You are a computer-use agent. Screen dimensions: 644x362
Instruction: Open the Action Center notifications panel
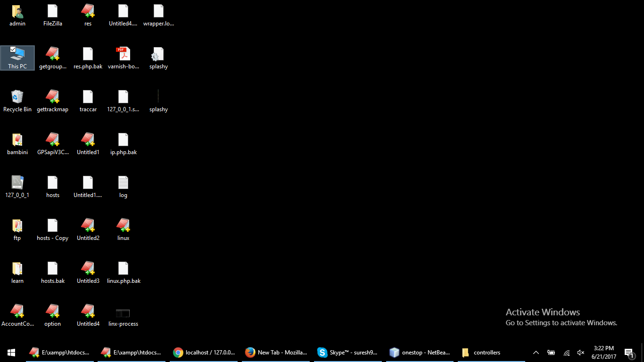[628, 353]
